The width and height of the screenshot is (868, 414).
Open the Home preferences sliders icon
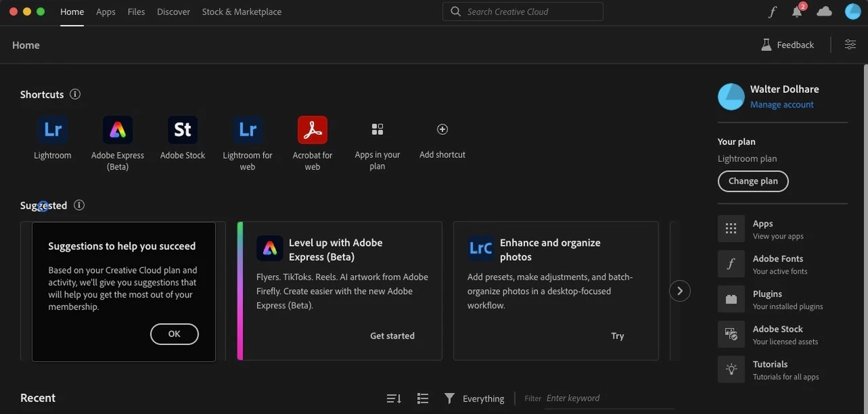pyautogui.click(x=850, y=45)
